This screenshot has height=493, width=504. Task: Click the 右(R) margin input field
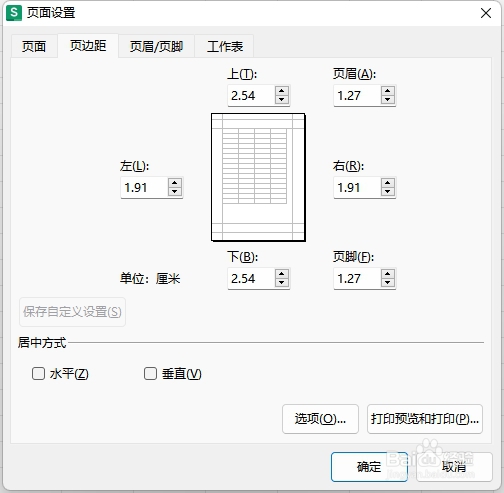coord(358,187)
